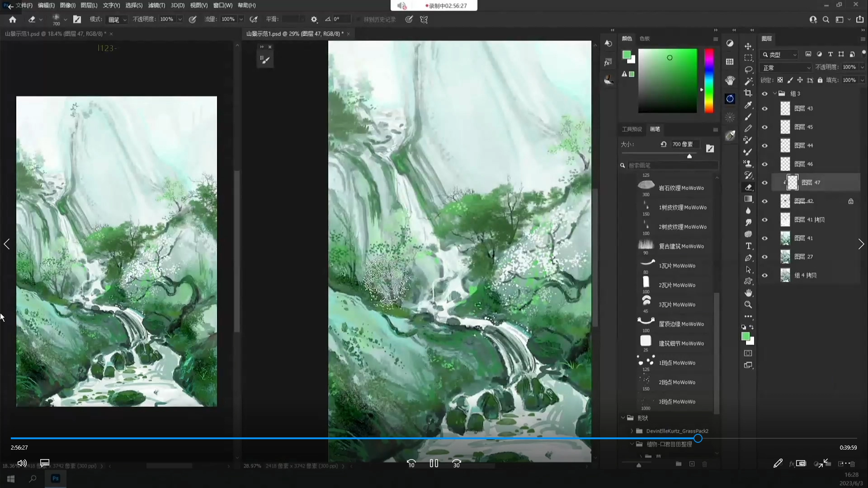Click the brush search input field
The height and width of the screenshot is (488, 868).
point(671,165)
